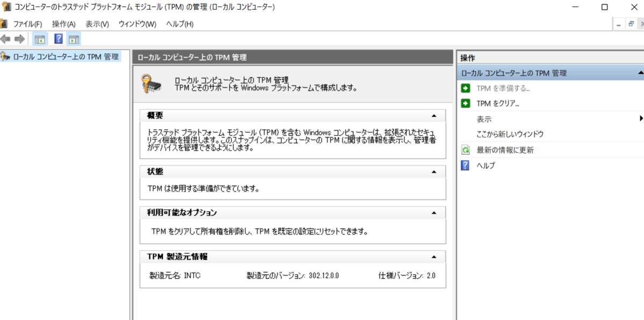This screenshot has height=320, width=644.
Task: Minimize the inner MDI child window
Action: coord(619,24)
